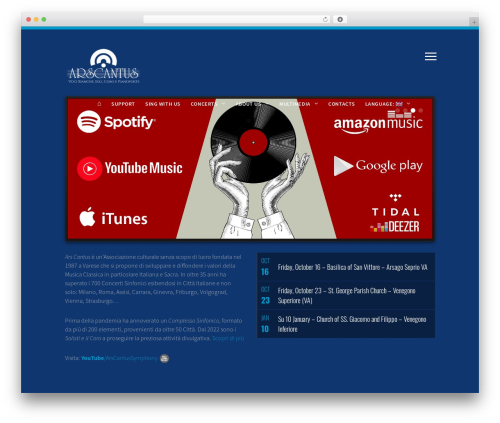Open the Multimedia menu item
The width and height of the screenshot is (500, 423).
coord(295,104)
